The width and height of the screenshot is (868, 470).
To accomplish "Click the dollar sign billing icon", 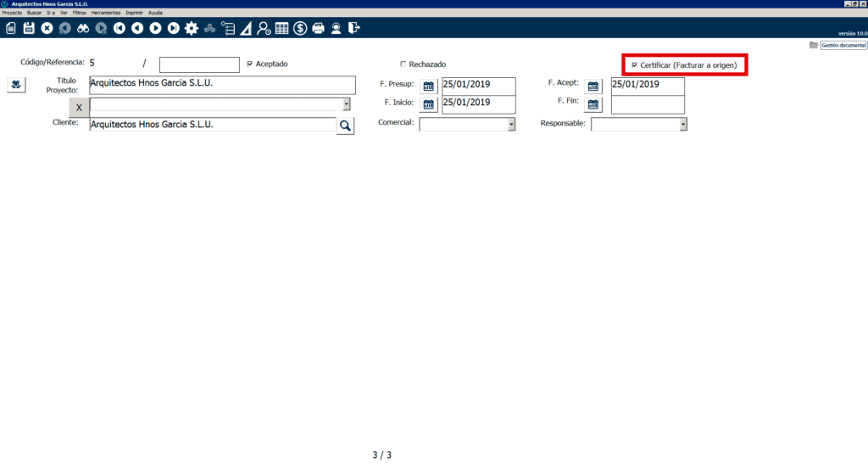I will tap(300, 28).
